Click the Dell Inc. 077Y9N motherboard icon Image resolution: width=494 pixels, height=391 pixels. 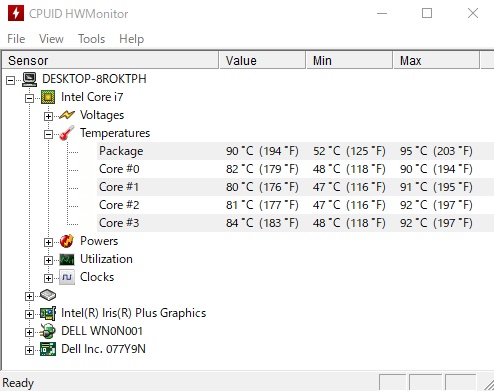48,349
